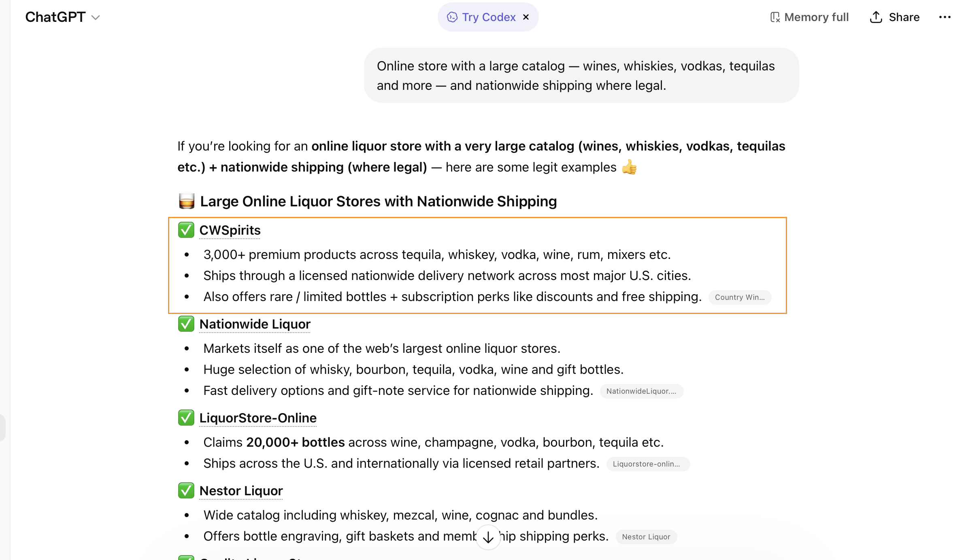Image resolution: width=966 pixels, height=560 pixels.
Task: Click the NationwideLiquor source citation chip
Action: [641, 391]
